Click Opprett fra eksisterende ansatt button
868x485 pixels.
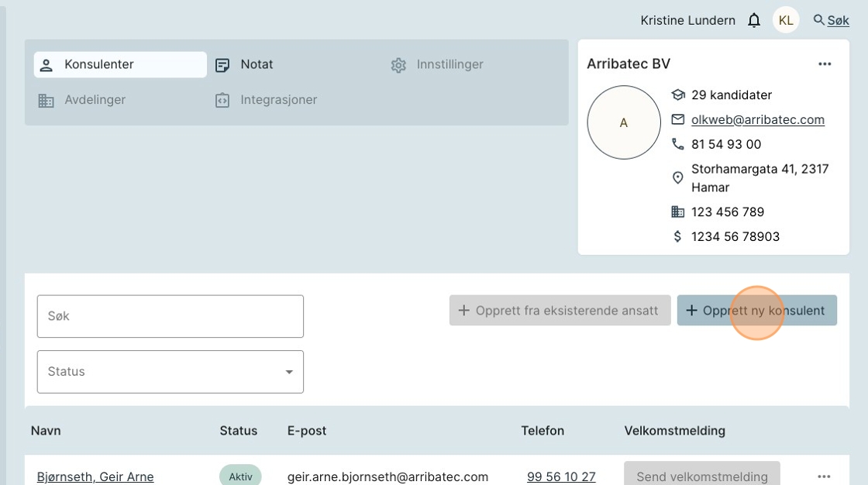pos(560,311)
